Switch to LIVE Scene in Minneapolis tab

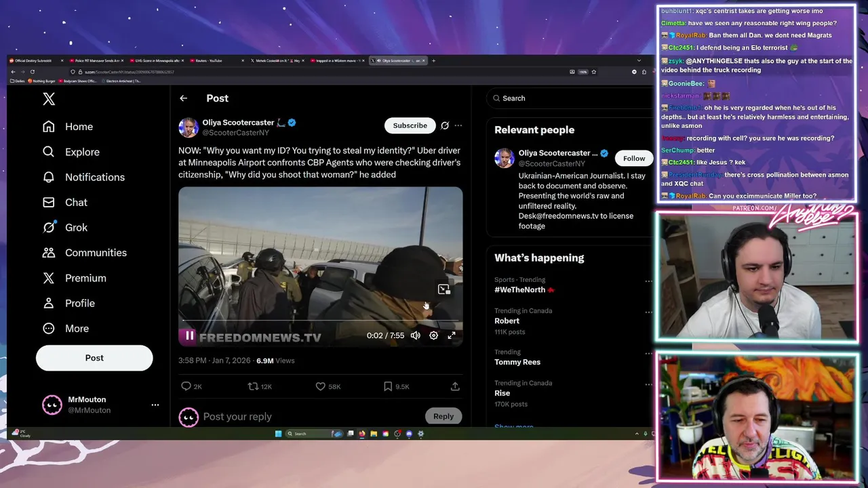tap(156, 61)
